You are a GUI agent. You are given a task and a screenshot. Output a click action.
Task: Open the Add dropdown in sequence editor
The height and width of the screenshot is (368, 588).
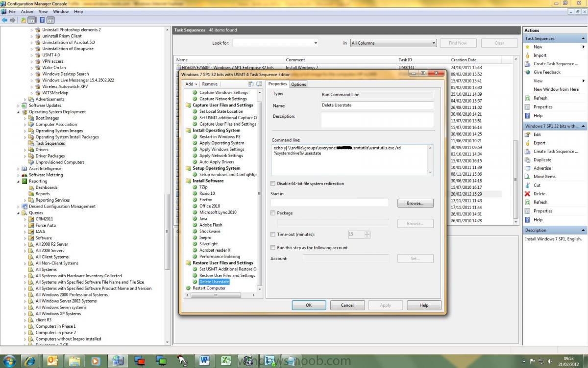[191, 84]
